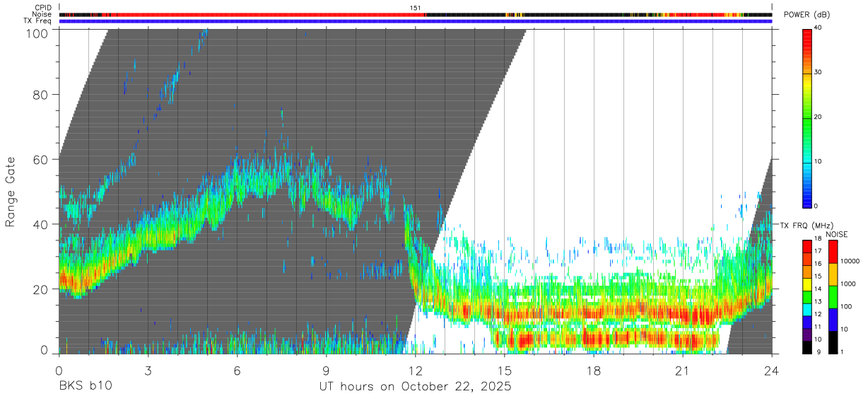Click the POWER (dB) color bar
This screenshot has width=868, height=401.
coord(807,117)
